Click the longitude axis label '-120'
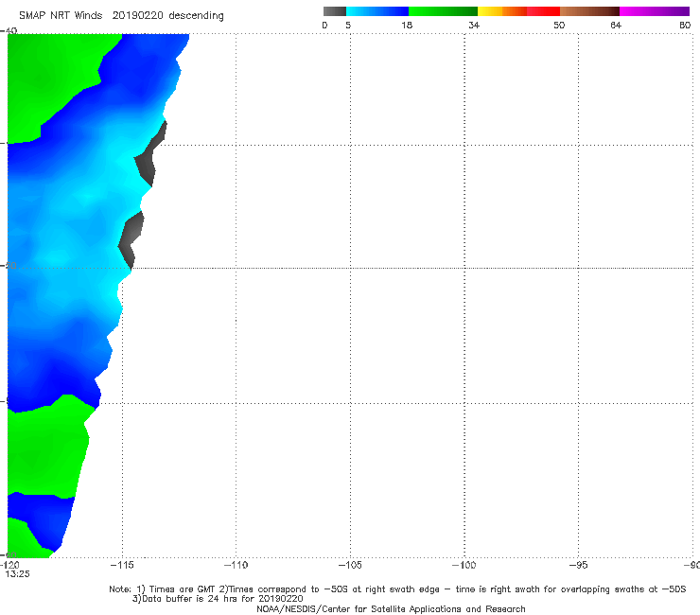Image resolution: width=700 pixels, height=615 pixels. pos(9,565)
